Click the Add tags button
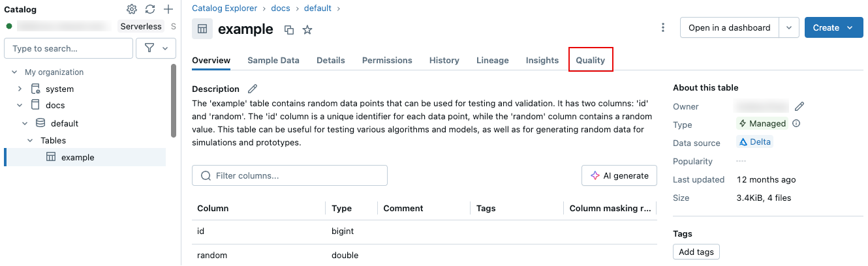The image size is (868, 266). pyautogui.click(x=696, y=252)
